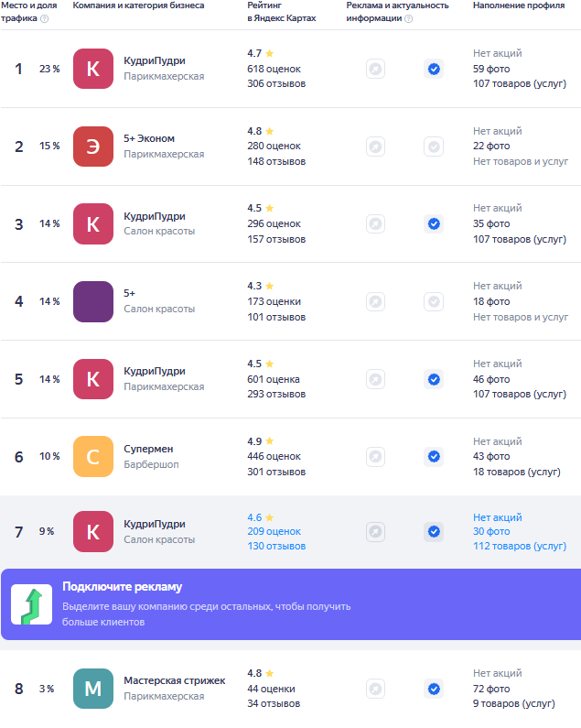Click the blue verified checkmark in the Супермен row
Viewport: 581px width, 728px height.
[434, 456]
